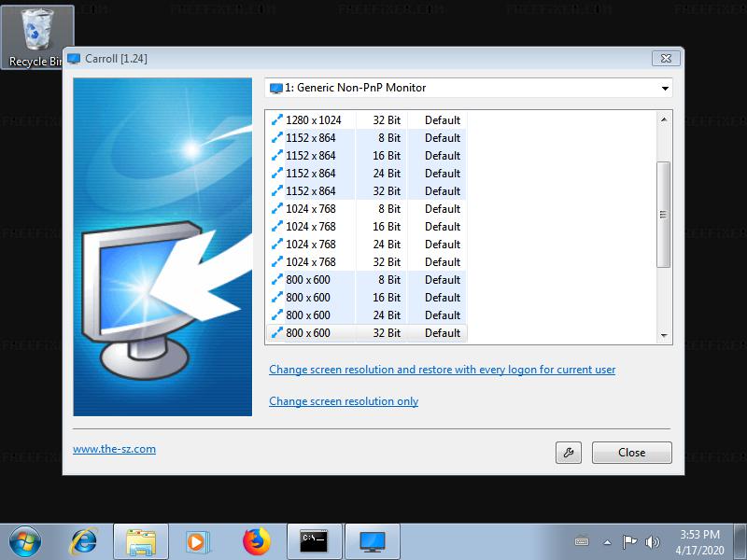Launch Internet Explorer from the taskbar

[84, 541]
